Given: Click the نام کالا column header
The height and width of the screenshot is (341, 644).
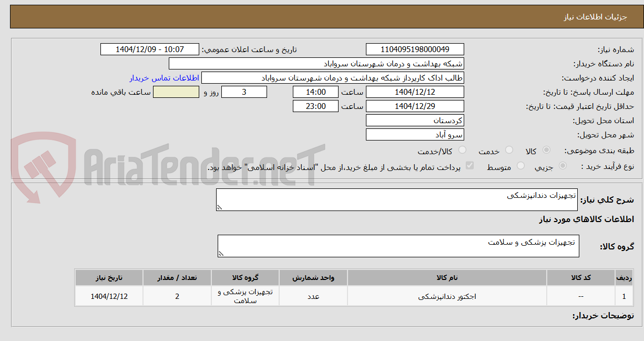Looking at the screenshot, I should point(447,277).
